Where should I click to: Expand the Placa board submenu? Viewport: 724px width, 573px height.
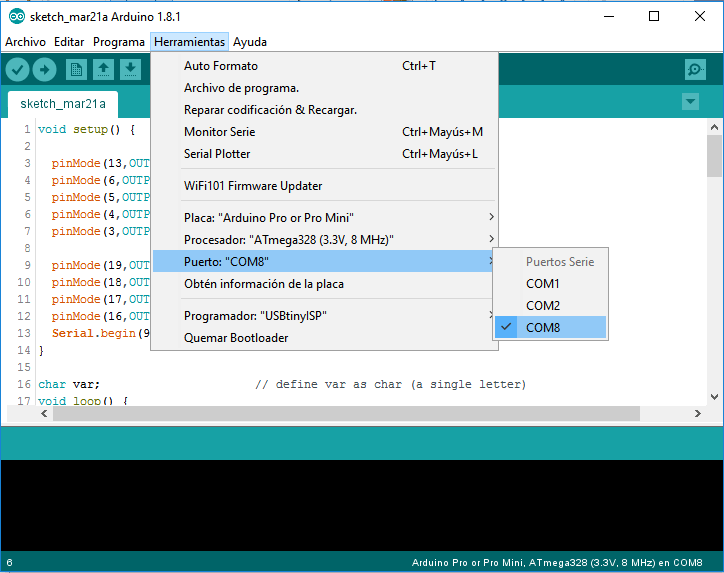click(325, 217)
